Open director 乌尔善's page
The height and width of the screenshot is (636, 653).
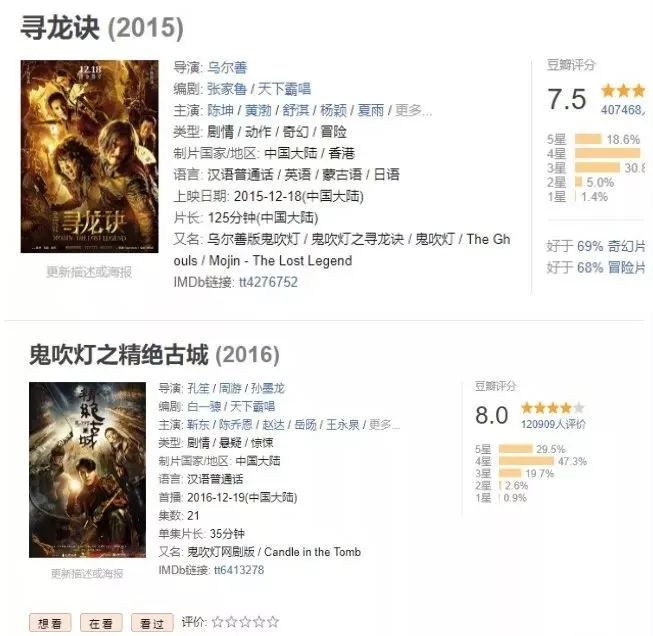tap(227, 67)
